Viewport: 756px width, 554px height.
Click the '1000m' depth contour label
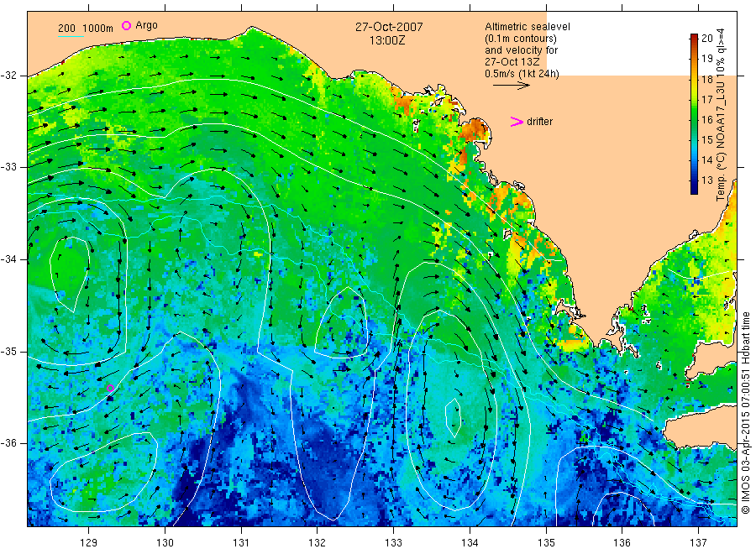click(x=98, y=29)
